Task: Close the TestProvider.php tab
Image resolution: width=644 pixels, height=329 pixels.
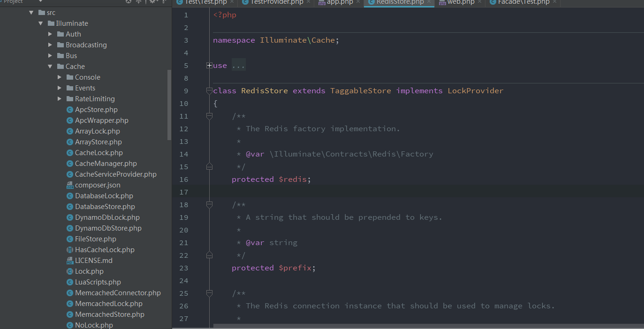Action: (x=308, y=2)
